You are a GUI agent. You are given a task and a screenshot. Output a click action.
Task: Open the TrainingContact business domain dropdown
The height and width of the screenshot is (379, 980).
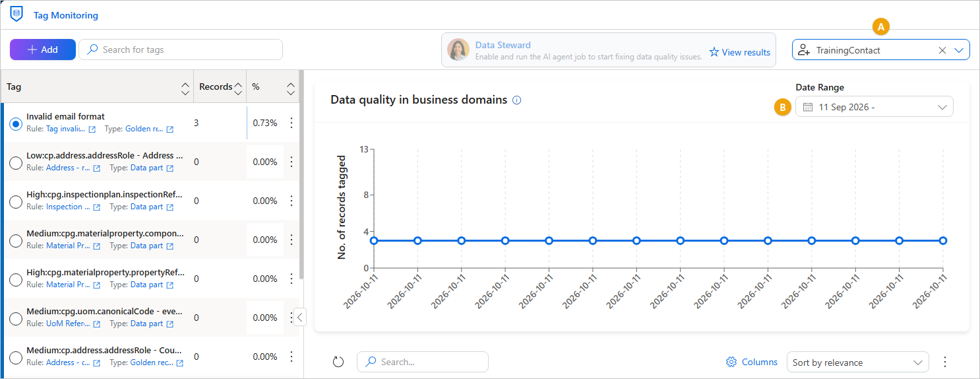tap(959, 50)
